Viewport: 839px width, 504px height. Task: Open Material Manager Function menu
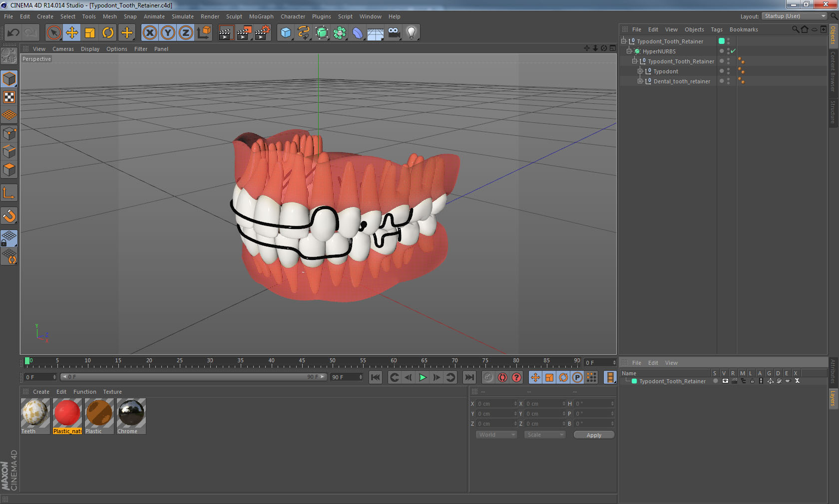tap(84, 392)
